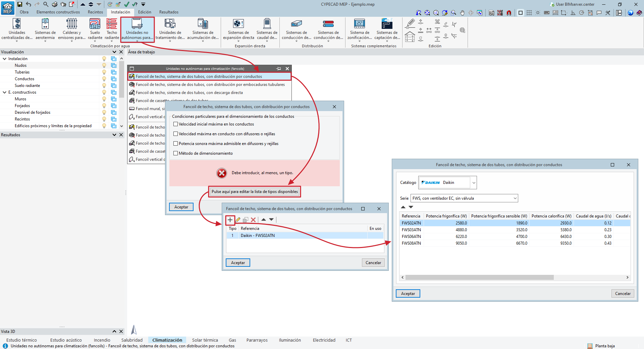Image resolution: width=644 pixels, height=349 pixels.
Task: Click the catalog table horizontal scrollbar
Action: [479, 278]
